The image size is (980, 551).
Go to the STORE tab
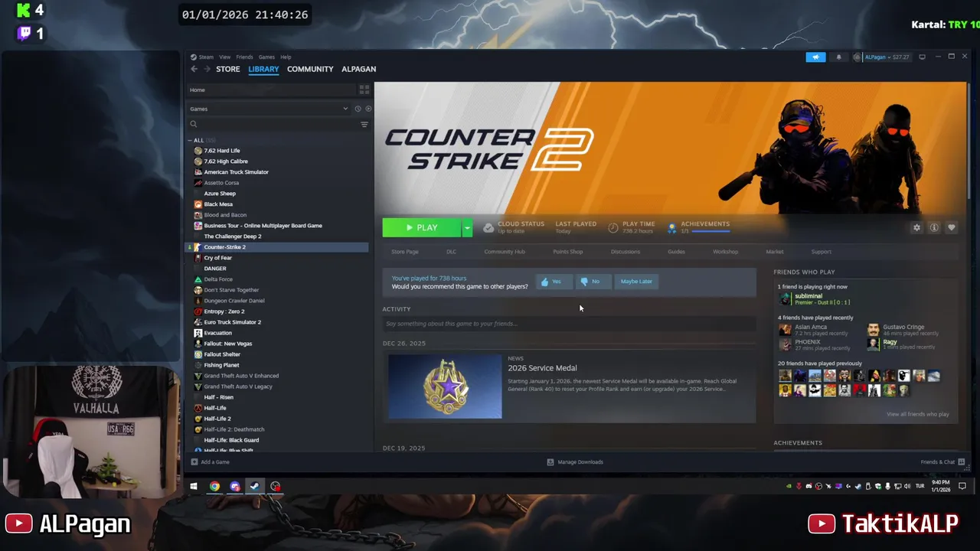point(228,69)
